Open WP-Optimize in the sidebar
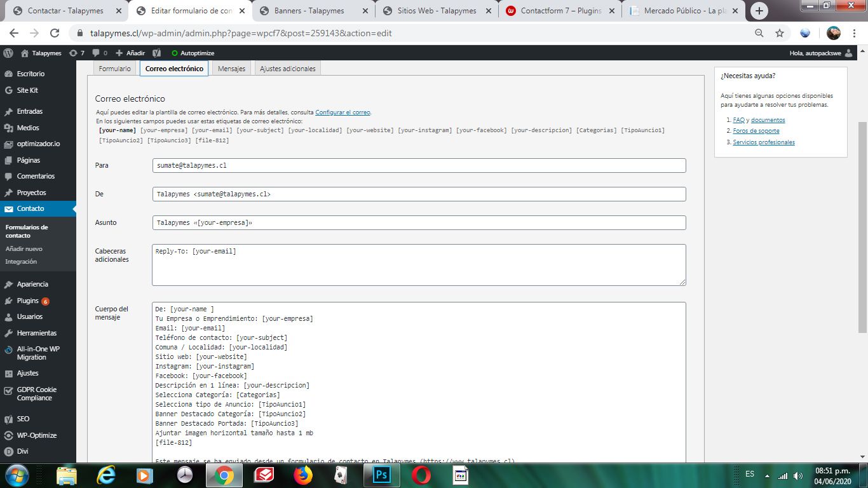 tap(38, 435)
